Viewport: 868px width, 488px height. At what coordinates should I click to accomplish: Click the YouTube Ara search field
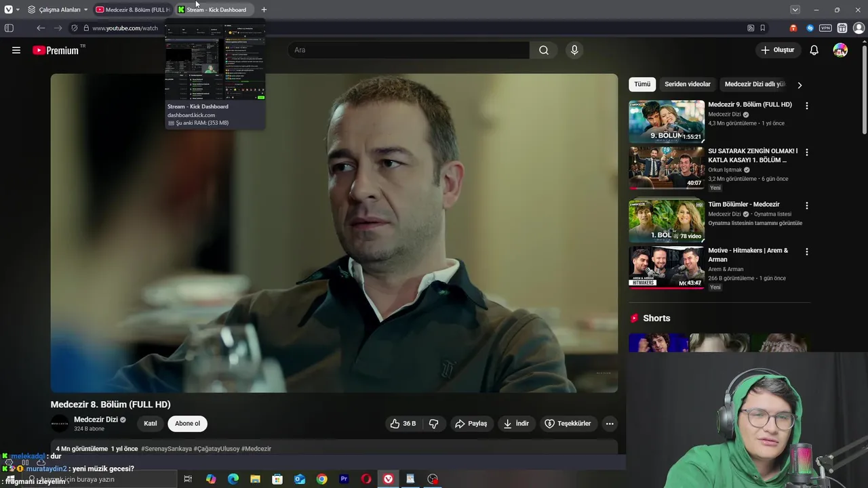(x=409, y=50)
